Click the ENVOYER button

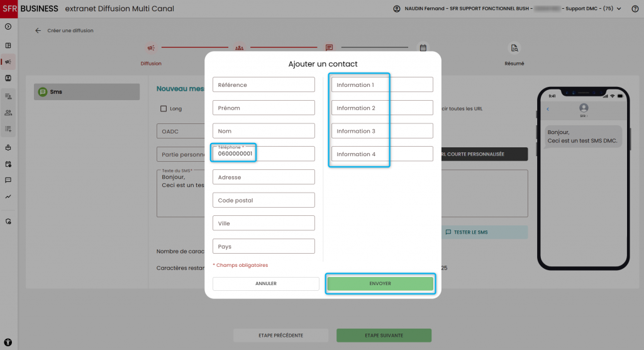pyautogui.click(x=380, y=283)
